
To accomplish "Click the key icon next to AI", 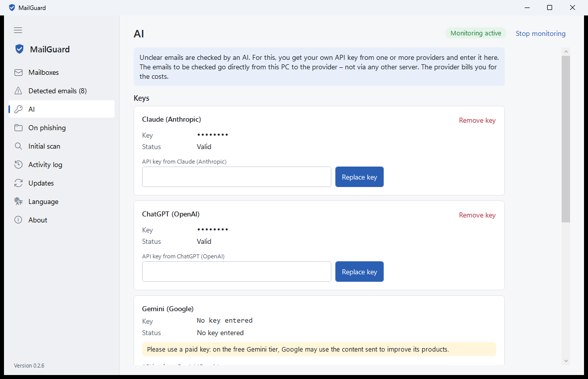I will [18, 109].
